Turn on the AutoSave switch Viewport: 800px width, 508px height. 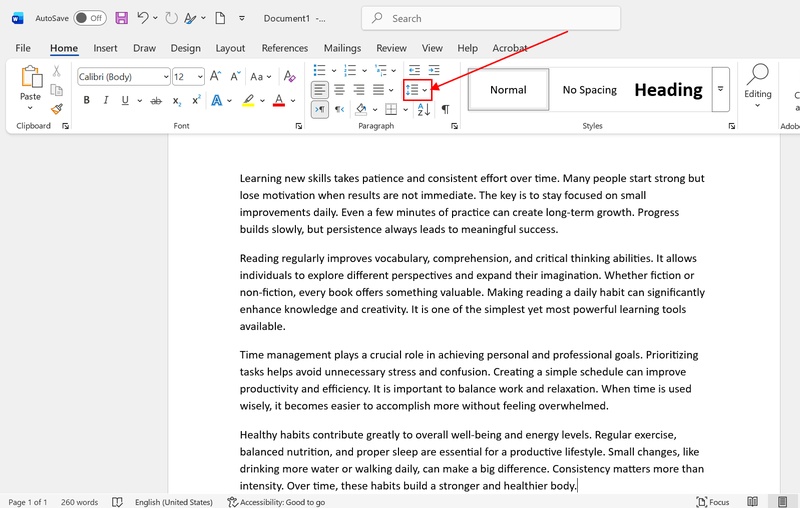pyautogui.click(x=90, y=18)
